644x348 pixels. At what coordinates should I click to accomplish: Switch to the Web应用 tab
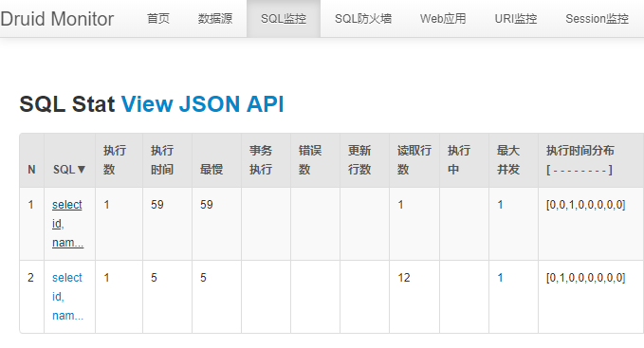(443, 18)
